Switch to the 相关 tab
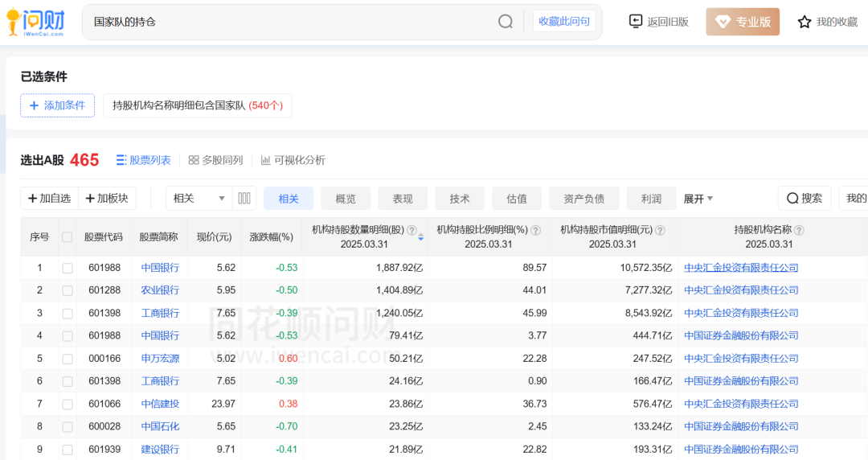The image size is (868, 460). (289, 199)
